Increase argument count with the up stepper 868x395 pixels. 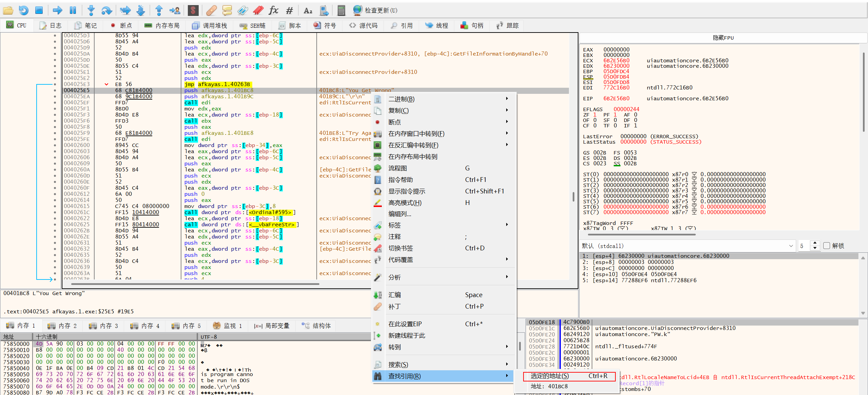coord(815,243)
